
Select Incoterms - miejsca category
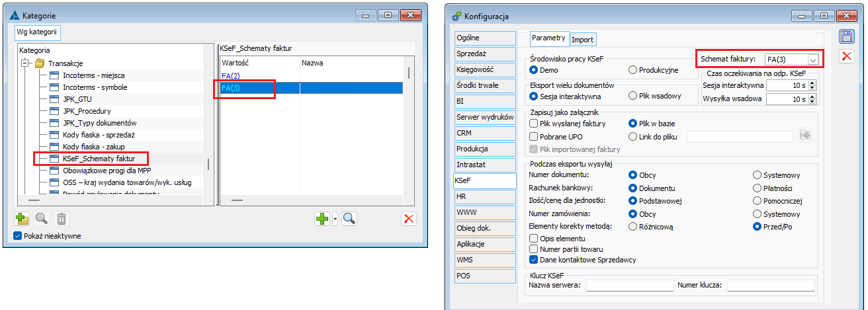tap(93, 75)
